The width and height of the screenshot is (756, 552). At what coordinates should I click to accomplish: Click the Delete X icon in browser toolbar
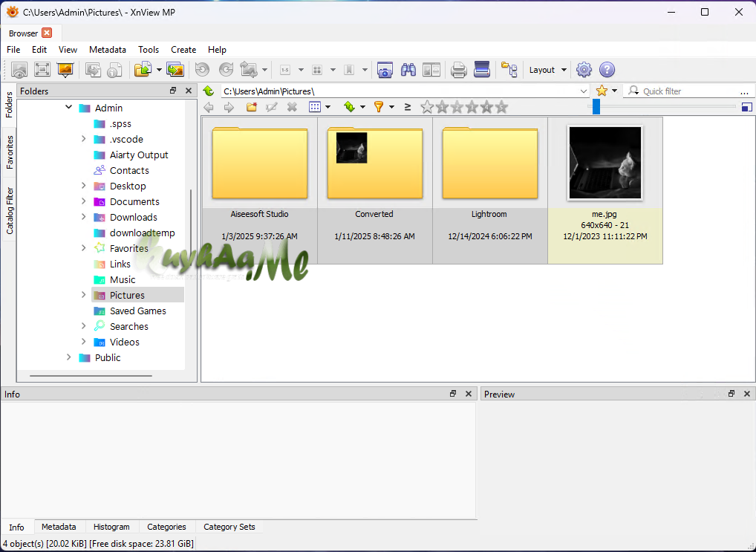coord(292,107)
